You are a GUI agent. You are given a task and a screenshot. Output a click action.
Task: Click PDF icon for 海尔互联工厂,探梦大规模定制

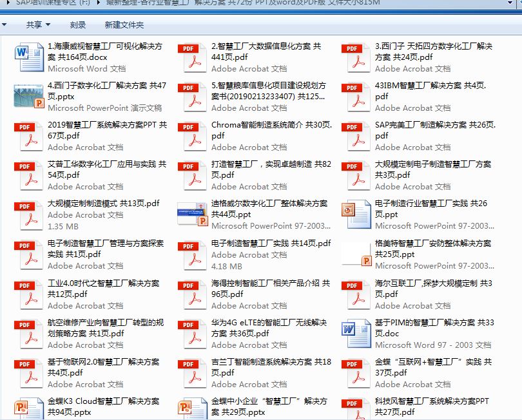(356, 295)
